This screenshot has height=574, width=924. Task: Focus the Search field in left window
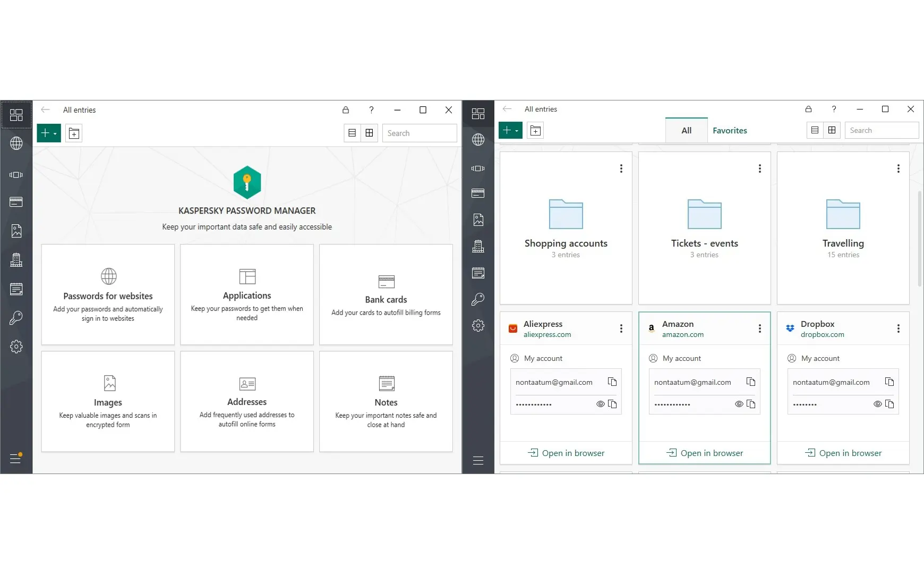click(420, 133)
